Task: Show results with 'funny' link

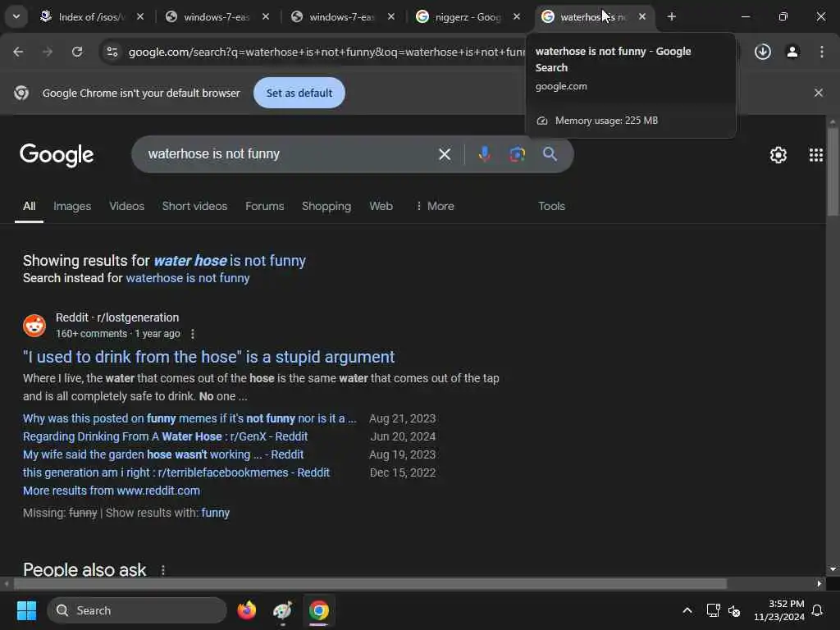Action: [216, 513]
